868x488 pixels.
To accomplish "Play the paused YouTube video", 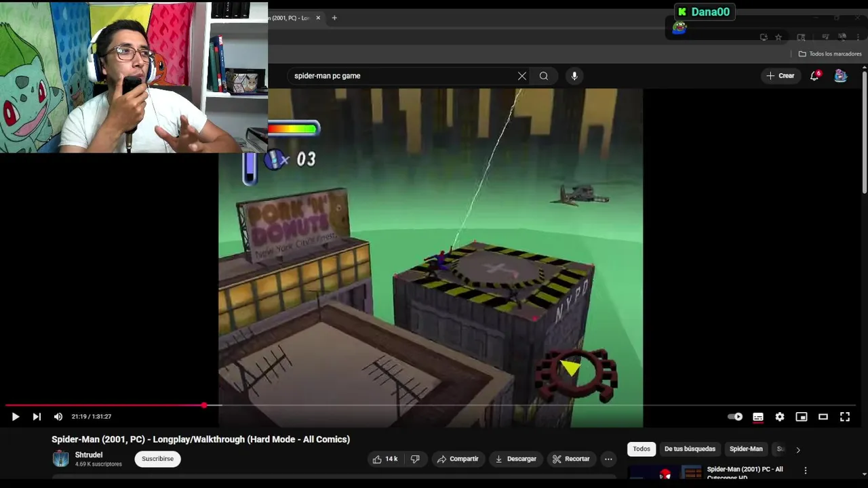I will [x=15, y=417].
